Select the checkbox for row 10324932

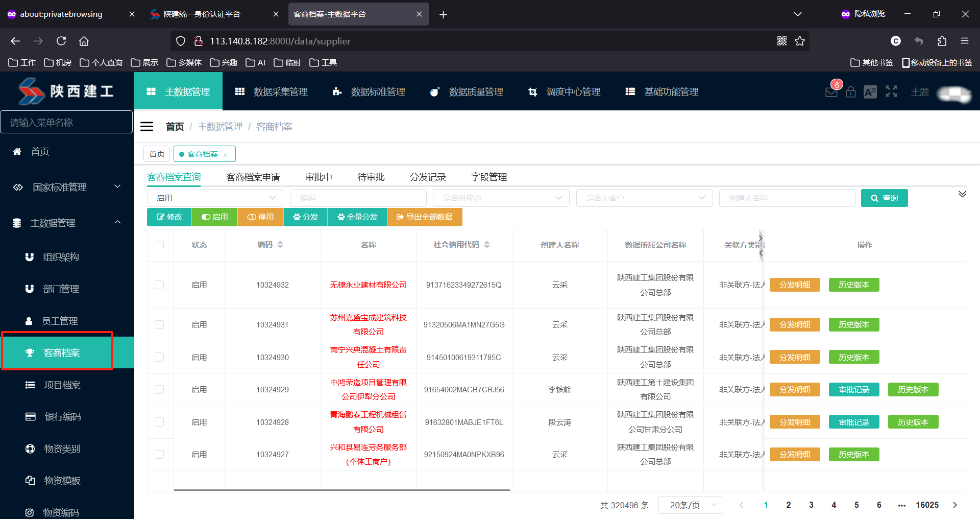[159, 285]
